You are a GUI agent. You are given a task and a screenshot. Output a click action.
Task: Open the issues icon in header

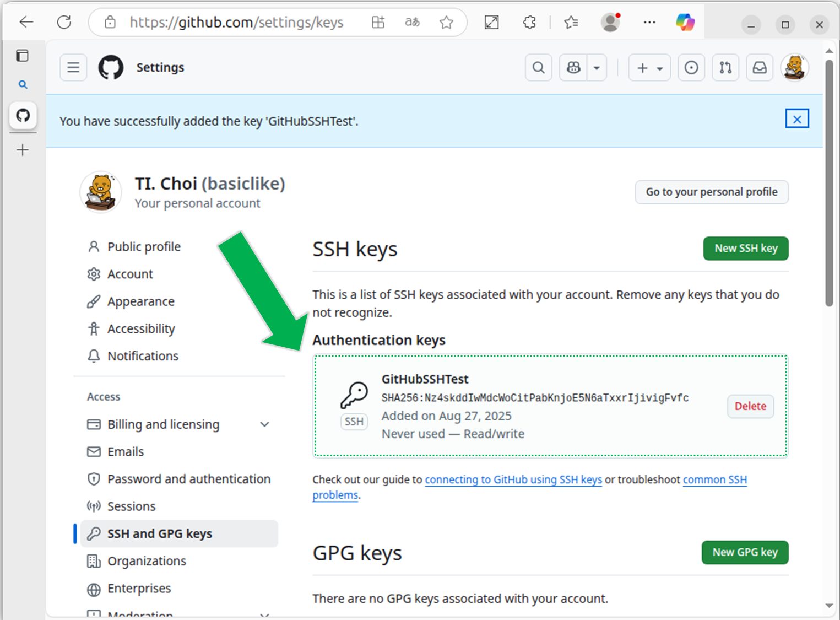coord(691,67)
